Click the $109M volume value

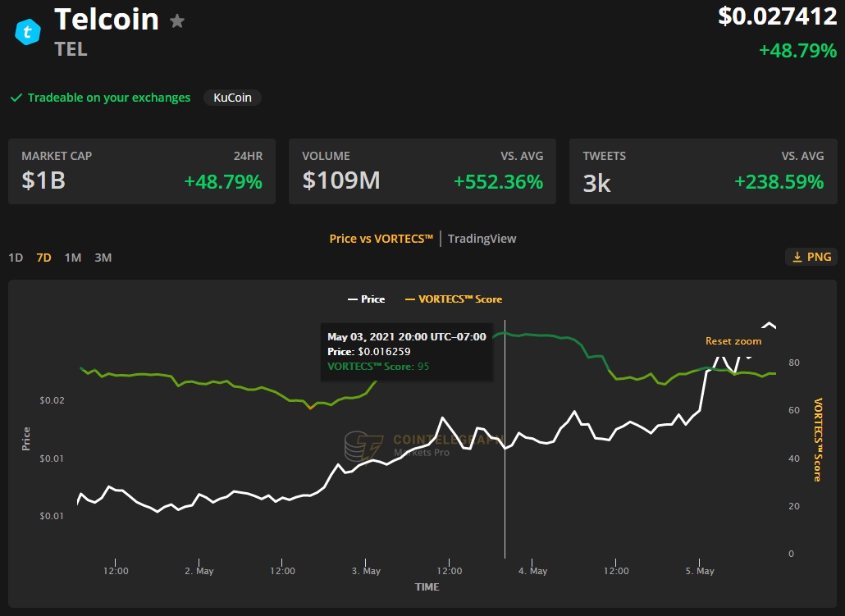click(x=341, y=180)
